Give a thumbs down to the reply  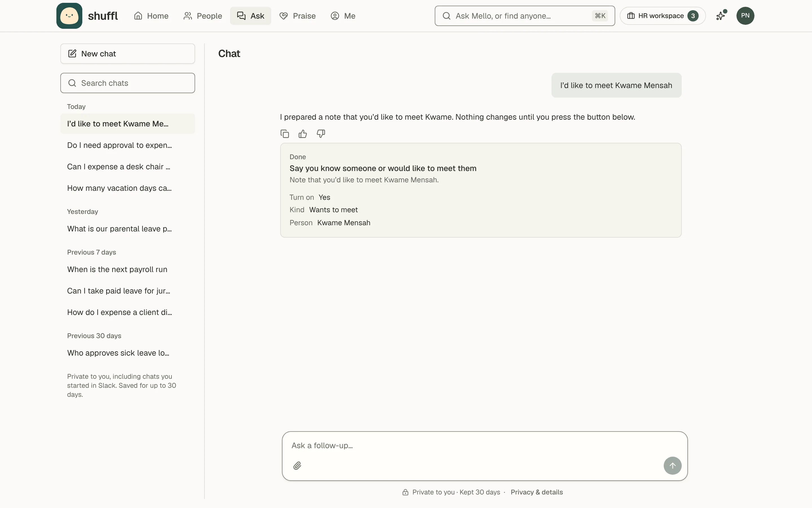[321, 134]
